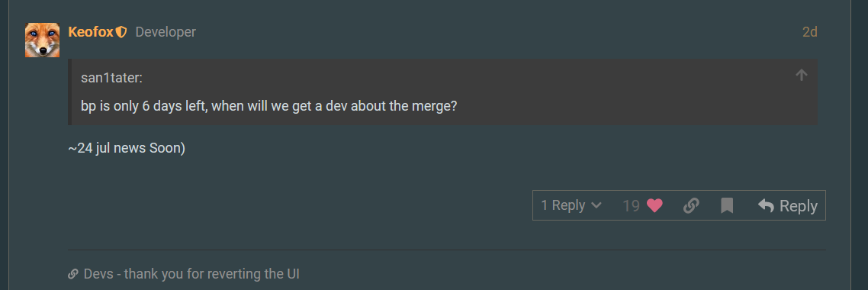The width and height of the screenshot is (868, 290).
Task: Click the quoted text about the merge
Action: click(269, 106)
